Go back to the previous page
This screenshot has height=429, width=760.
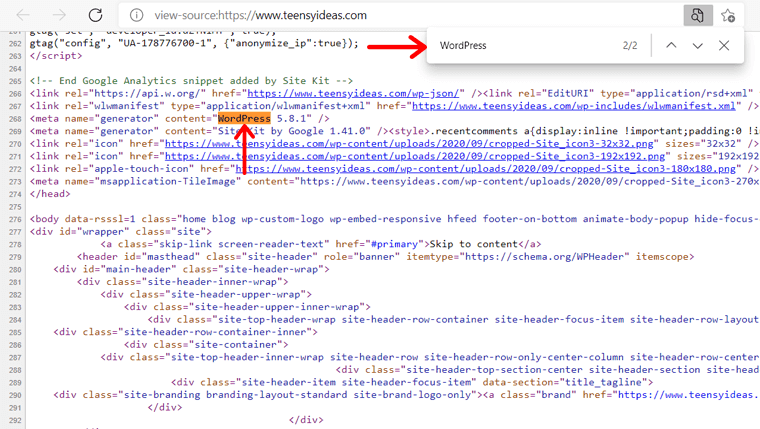tap(23, 15)
